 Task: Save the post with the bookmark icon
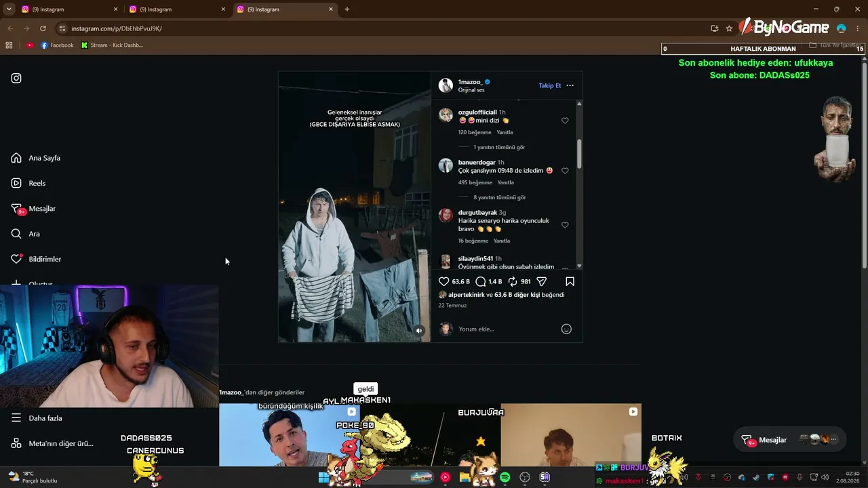click(x=570, y=281)
